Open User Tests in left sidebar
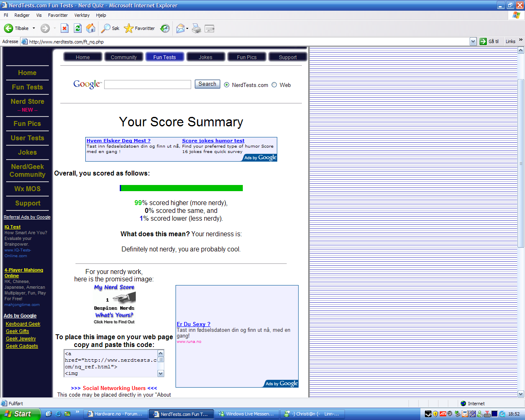 27,138
